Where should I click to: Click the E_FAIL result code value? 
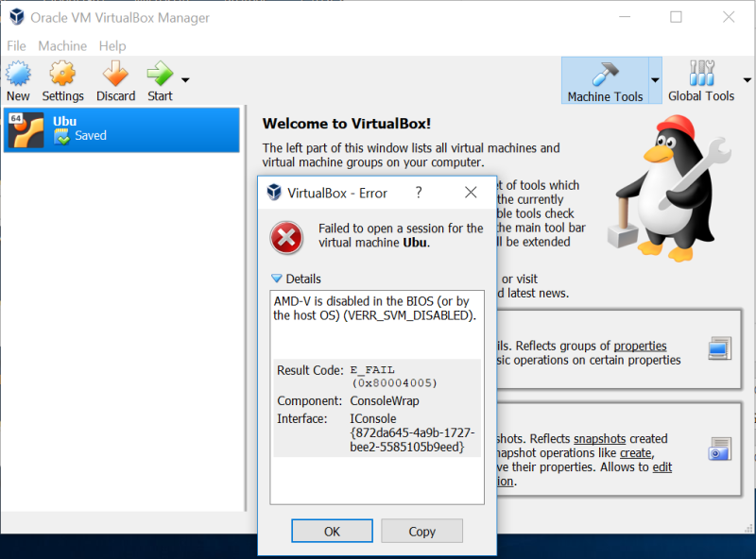(393, 377)
